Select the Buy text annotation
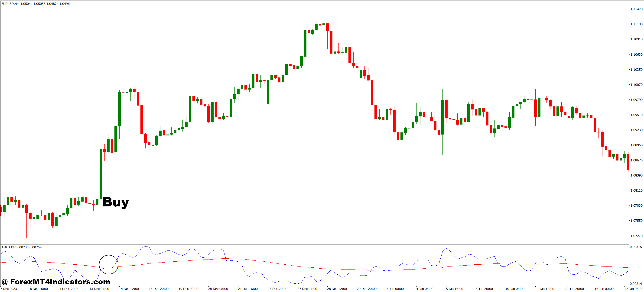The height and width of the screenshot is (292, 644). (116, 202)
